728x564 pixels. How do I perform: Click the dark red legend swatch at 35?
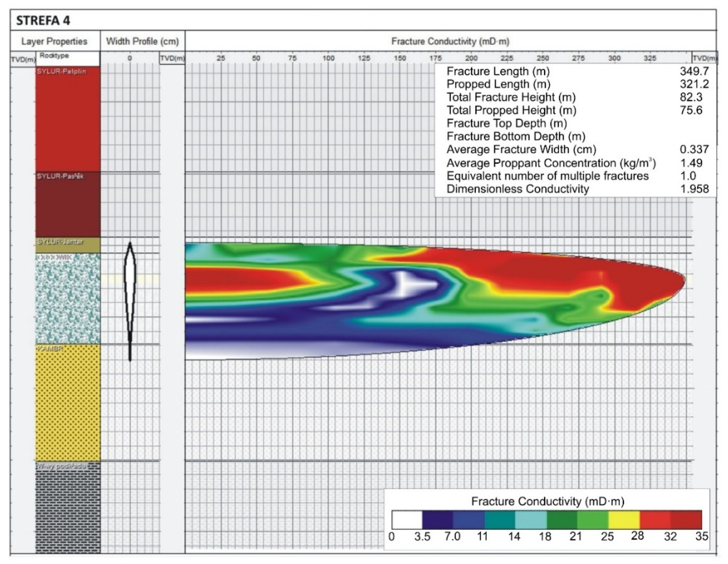(686, 519)
